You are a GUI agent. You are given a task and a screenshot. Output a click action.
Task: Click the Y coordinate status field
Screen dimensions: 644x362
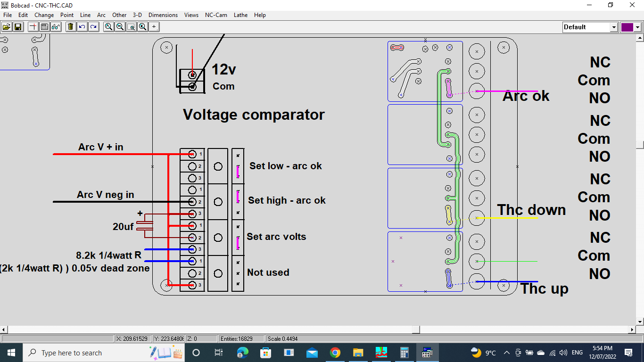pyautogui.click(x=169, y=338)
